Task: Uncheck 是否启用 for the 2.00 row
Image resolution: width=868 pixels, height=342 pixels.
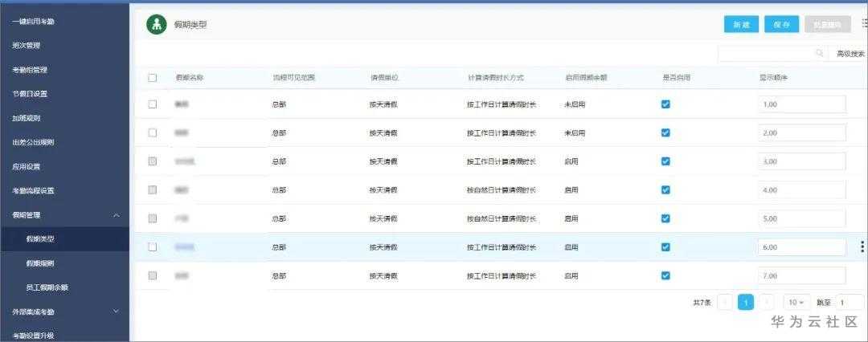Action: [x=666, y=132]
